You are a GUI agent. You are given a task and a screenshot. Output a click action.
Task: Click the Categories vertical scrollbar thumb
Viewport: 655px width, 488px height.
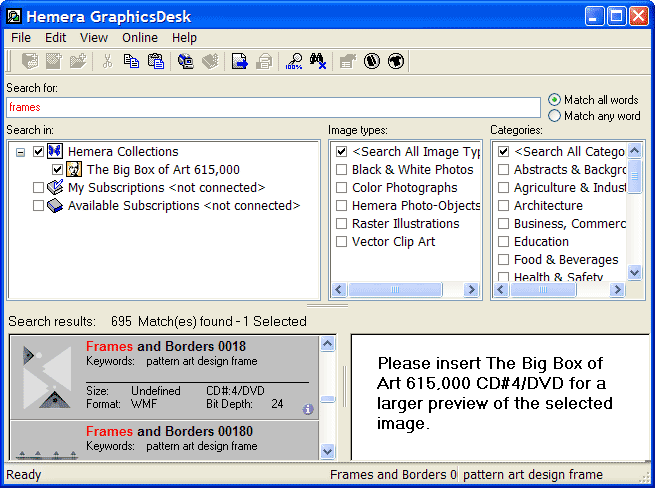tap(635, 176)
